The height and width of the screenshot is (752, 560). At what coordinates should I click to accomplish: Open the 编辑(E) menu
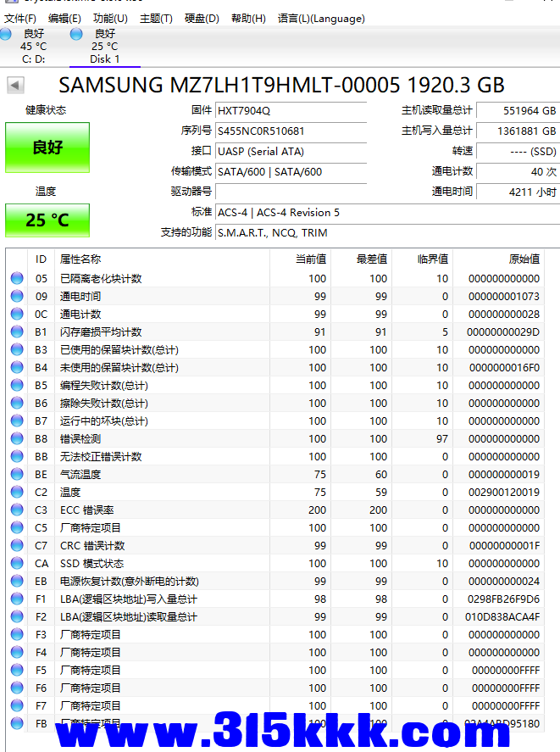tap(64, 18)
